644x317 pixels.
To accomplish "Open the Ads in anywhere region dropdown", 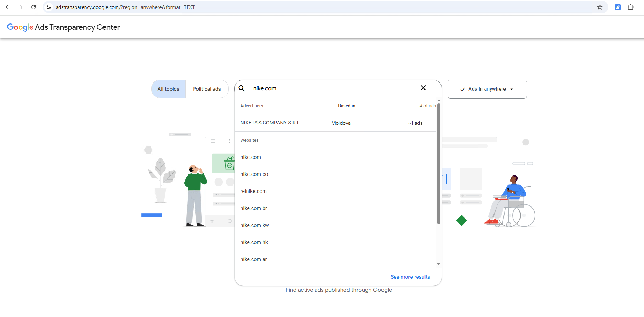I will pos(487,89).
